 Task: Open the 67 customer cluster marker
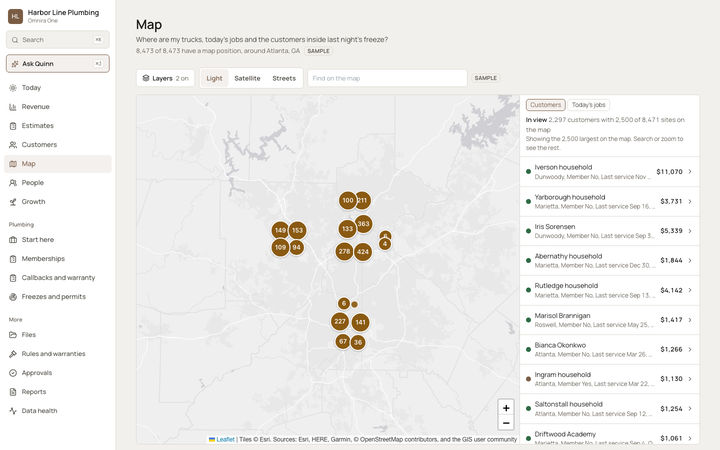point(343,341)
